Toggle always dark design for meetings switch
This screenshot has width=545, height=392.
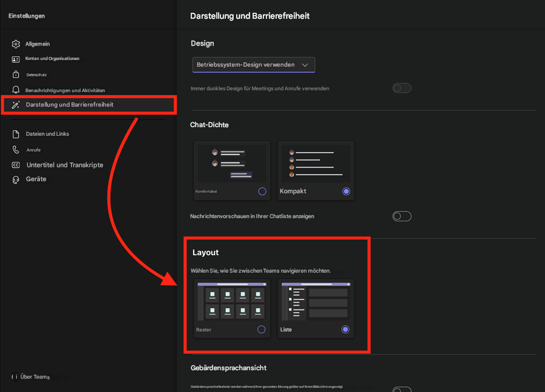402,88
